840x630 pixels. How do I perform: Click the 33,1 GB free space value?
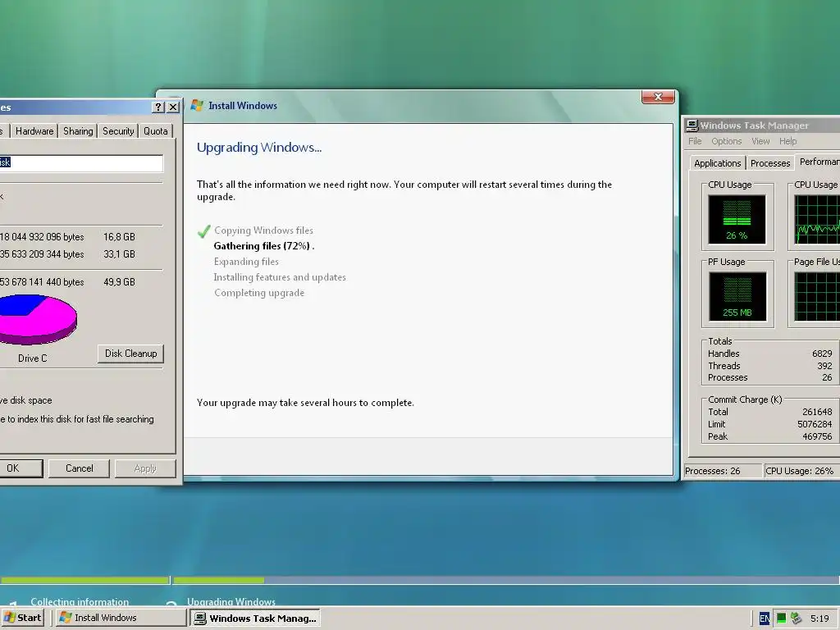119,254
